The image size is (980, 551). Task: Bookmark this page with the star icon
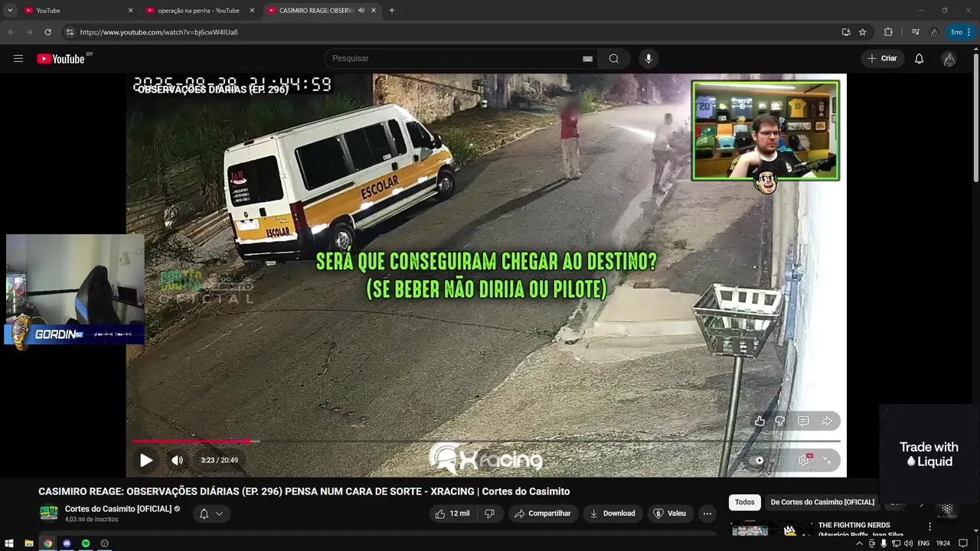click(x=863, y=32)
